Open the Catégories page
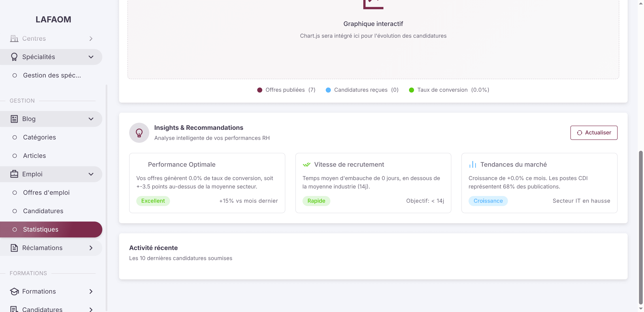Image resolution: width=644 pixels, height=312 pixels. click(x=51, y=137)
